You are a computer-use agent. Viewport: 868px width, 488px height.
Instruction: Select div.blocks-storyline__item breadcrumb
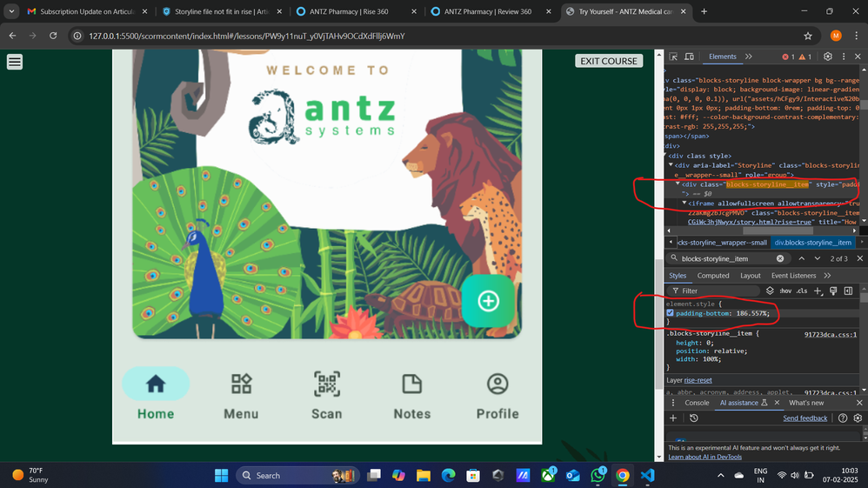[812, 243]
